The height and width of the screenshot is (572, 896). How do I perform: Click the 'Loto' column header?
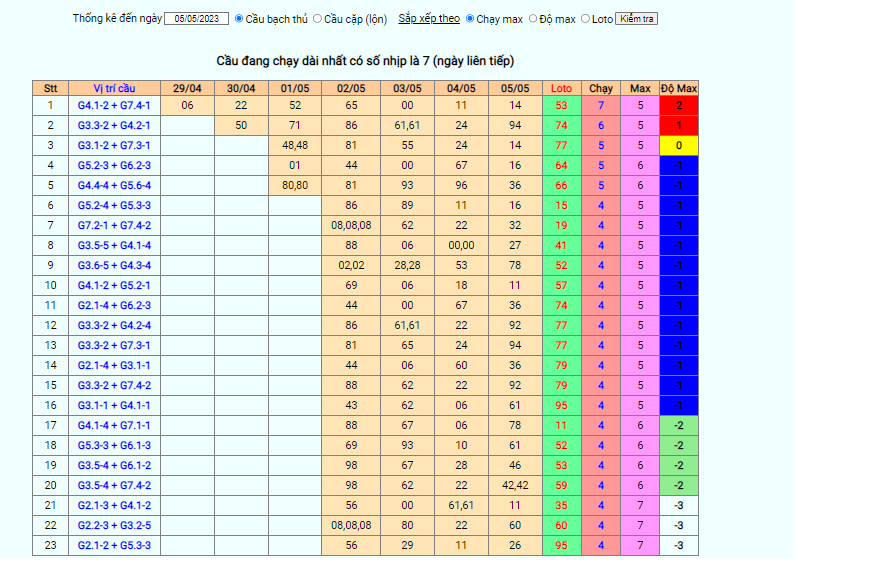click(x=561, y=88)
